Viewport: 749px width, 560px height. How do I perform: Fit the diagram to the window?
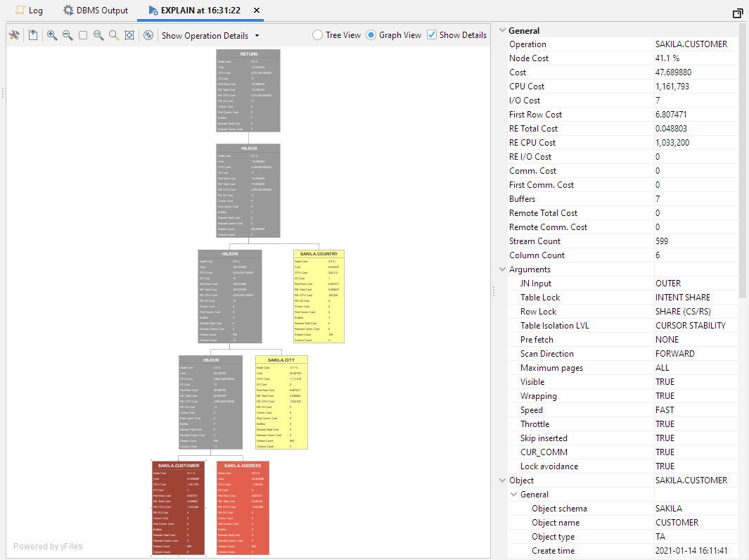click(x=130, y=34)
